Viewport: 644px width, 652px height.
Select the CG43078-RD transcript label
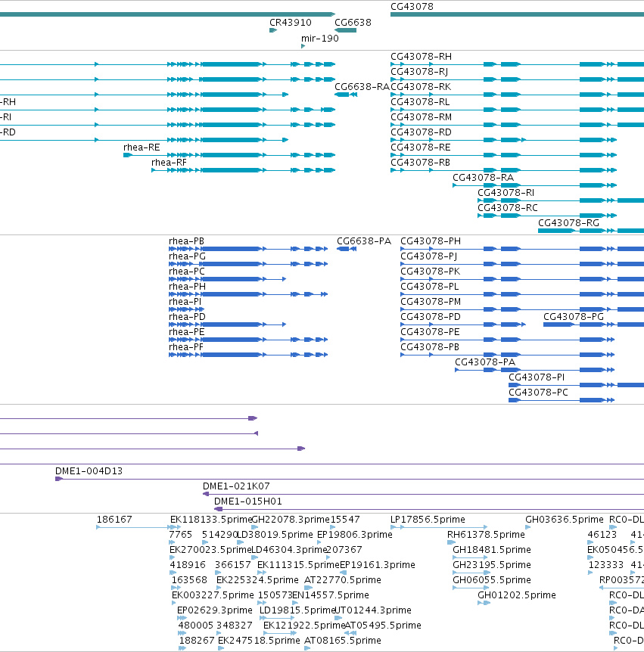click(x=421, y=132)
